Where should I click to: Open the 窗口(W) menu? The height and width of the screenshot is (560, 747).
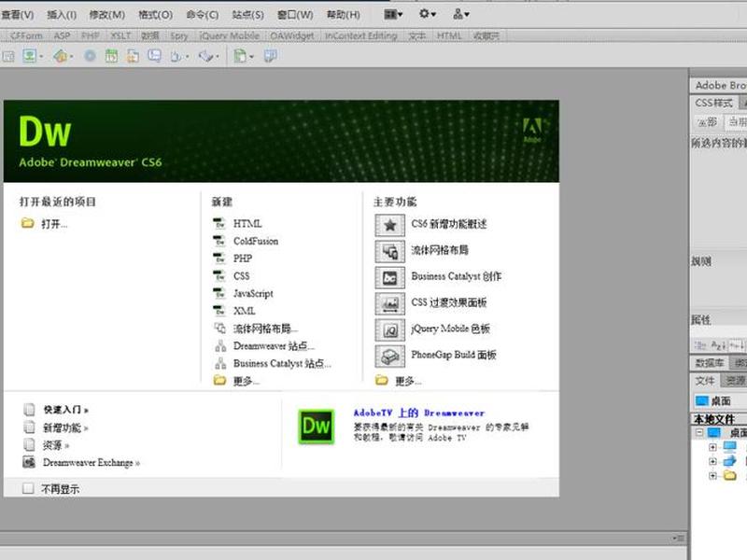click(x=295, y=15)
